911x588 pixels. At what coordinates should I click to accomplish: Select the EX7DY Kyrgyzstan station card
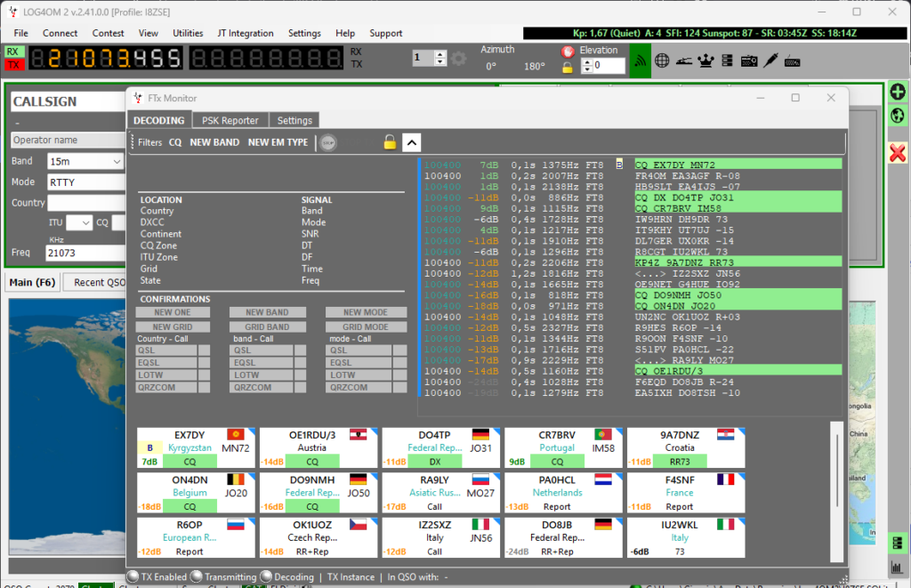(196, 448)
